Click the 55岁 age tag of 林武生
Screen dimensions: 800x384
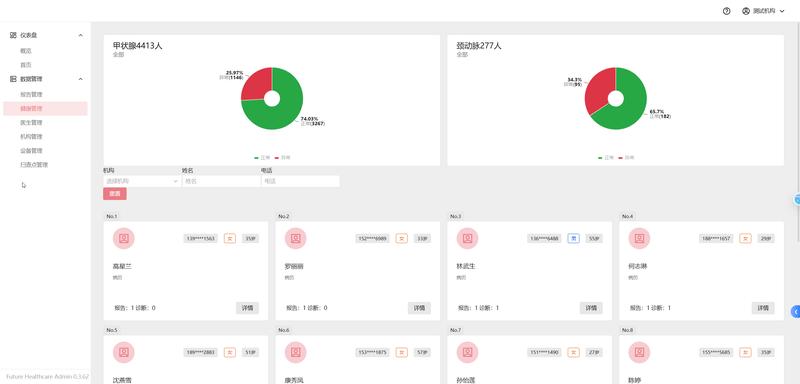click(x=594, y=239)
